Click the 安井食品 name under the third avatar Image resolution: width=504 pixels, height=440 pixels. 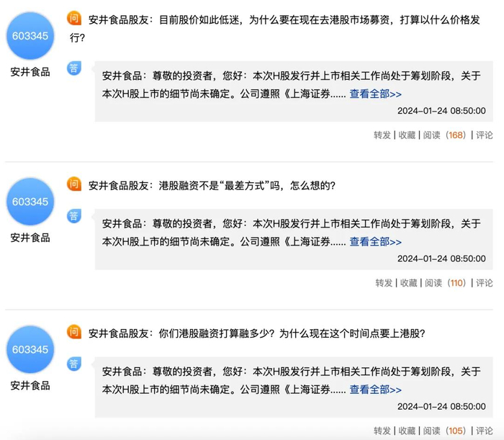click(30, 385)
